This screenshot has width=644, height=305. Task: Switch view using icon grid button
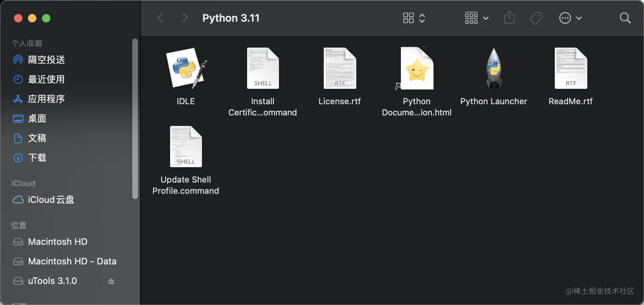[414, 18]
